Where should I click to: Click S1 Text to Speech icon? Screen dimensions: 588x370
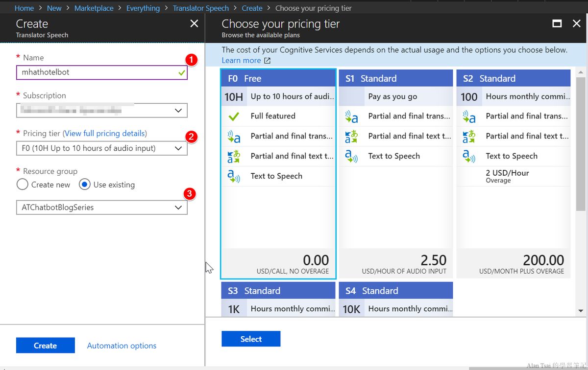pyautogui.click(x=351, y=156)
